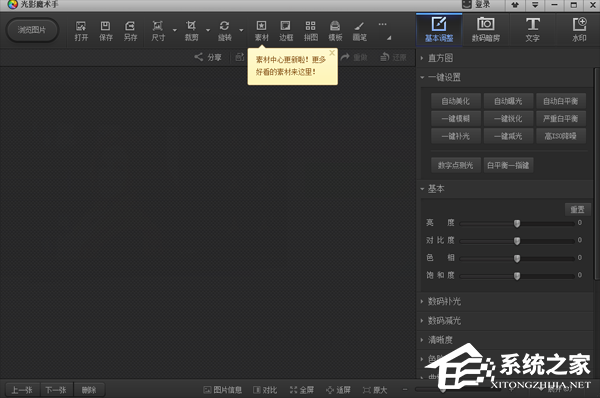Viewport: 600px width, 398px height.
Task: Select the 画笔 (brush) tool
Action: [359, 31]
